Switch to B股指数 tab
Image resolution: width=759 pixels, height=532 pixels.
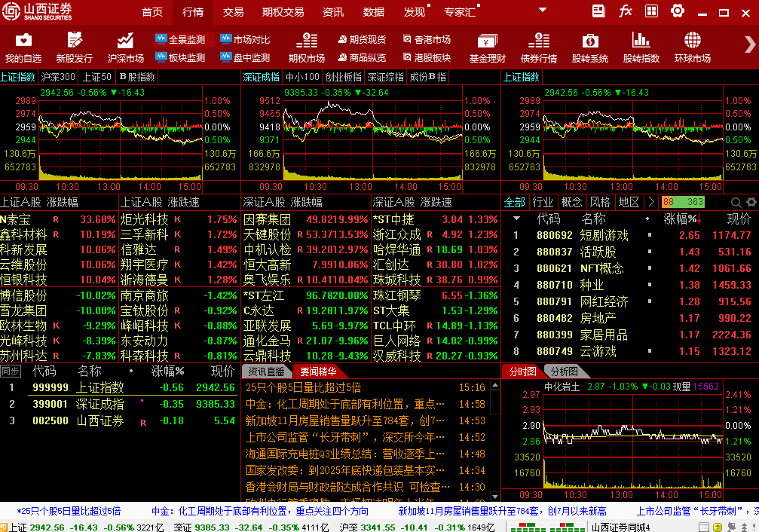point(137,77)
